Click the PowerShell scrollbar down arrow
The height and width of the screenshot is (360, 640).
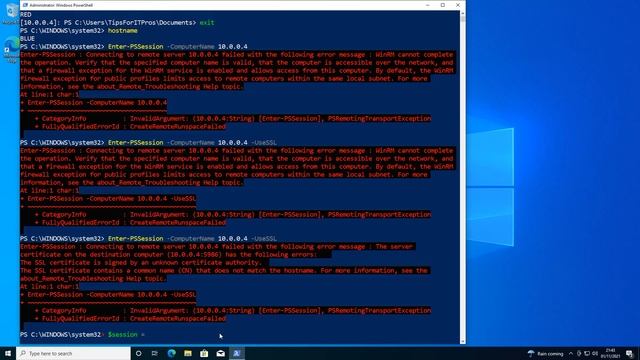coord(462,341)
